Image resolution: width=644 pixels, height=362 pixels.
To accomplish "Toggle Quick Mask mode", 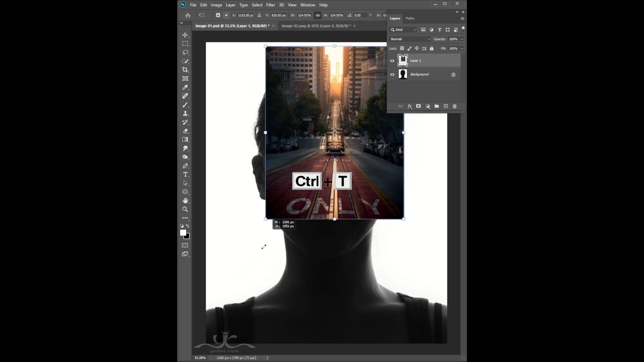I will [185, 245].
